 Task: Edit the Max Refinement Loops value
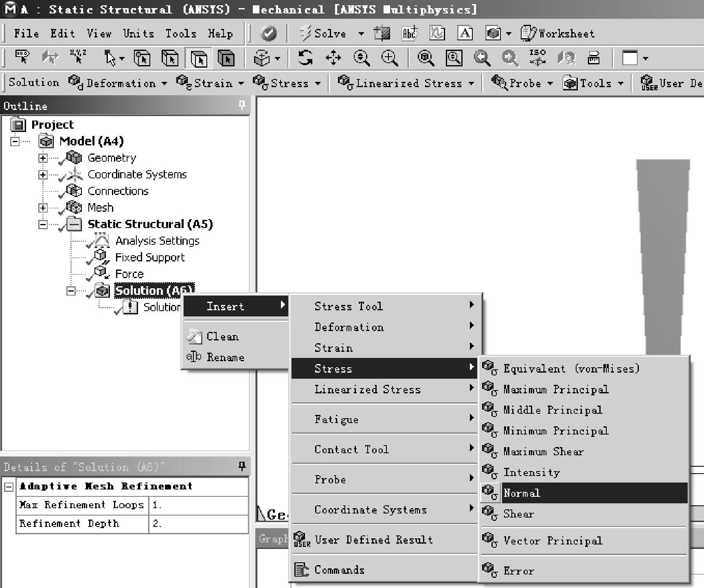[x=198, y=505]
